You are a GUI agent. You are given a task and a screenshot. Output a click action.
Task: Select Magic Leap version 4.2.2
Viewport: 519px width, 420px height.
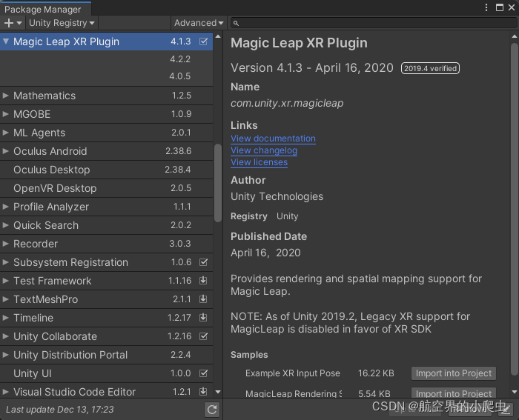click(x=106, y=59)
